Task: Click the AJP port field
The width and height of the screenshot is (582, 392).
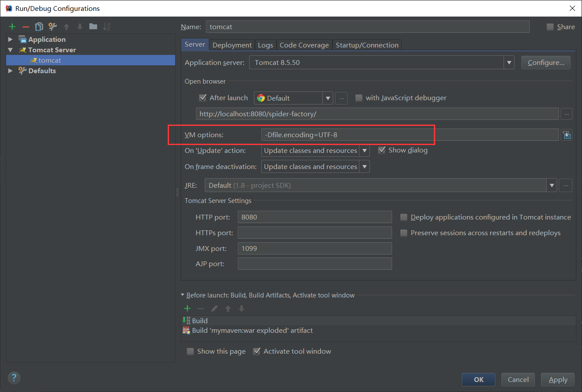Action: [x=315, y=264]
